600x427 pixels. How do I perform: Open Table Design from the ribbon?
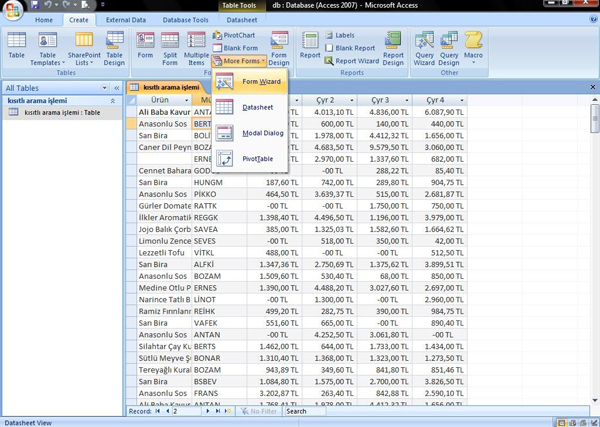(x=115, y=46)
